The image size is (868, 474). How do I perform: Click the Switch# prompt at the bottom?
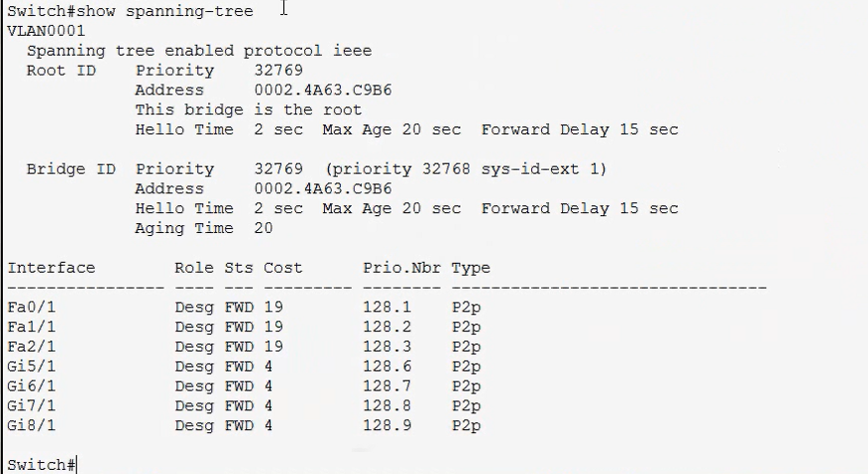41,465
